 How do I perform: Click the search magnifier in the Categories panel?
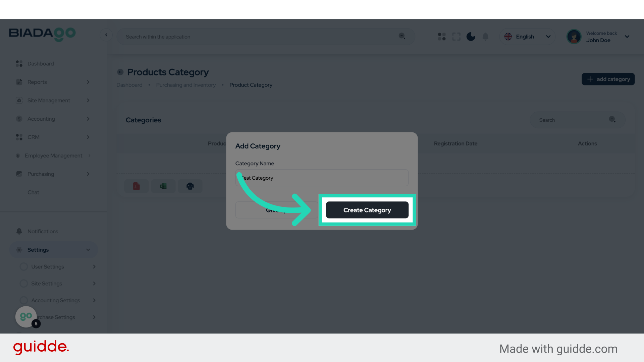tap(612, 119)
